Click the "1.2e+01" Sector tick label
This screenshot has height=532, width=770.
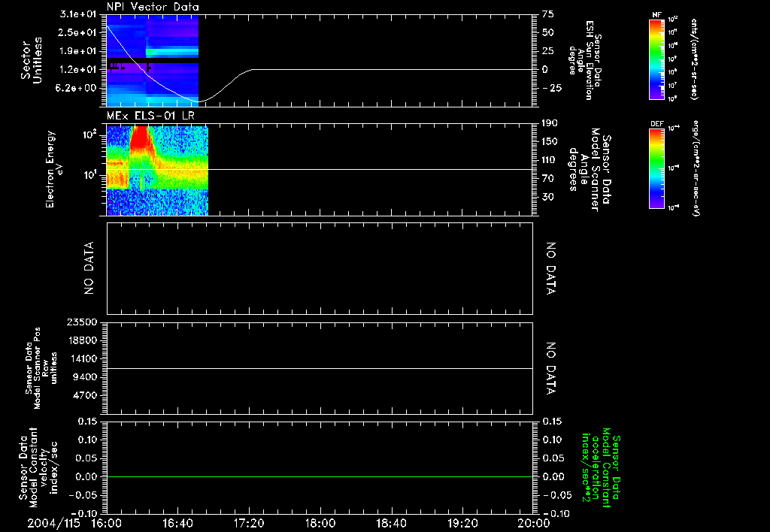click(x=78, y=70)
